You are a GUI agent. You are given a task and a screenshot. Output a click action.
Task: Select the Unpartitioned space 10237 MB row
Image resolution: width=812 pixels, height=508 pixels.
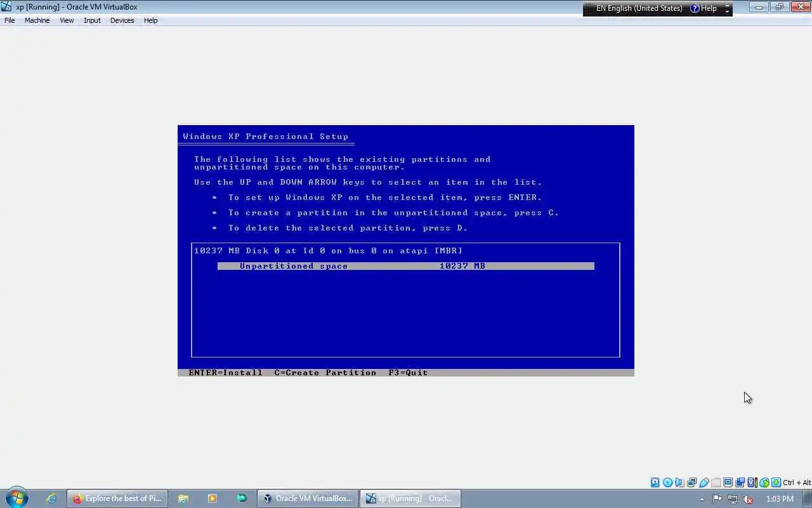point(406,266)
